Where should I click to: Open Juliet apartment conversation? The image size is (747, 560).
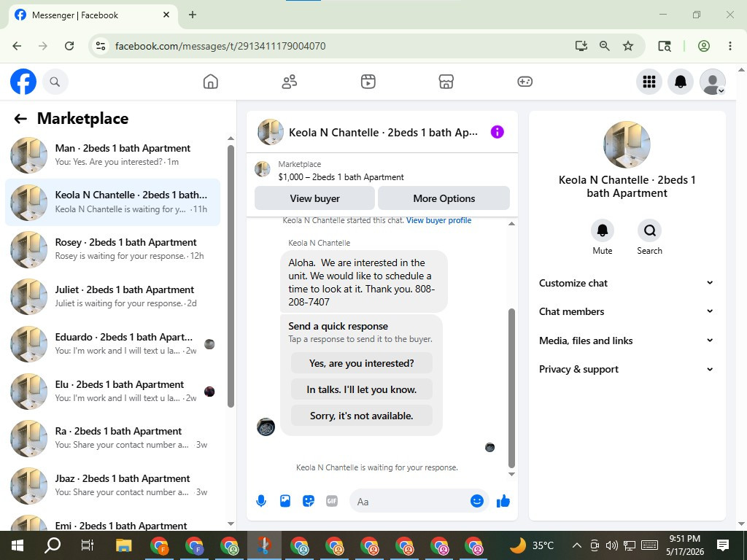(113, 296)
